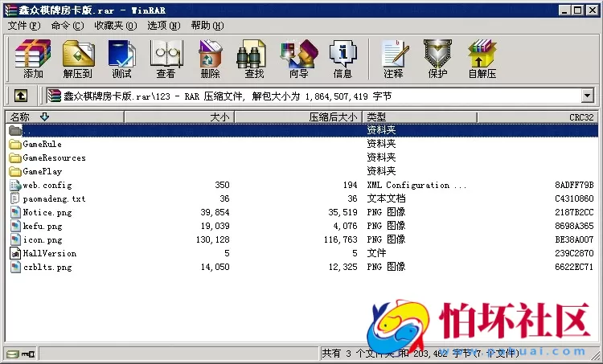Click the 删除 (Delete) toolbar icon
The width and height of the screenshot is (603, 364).
211,53
